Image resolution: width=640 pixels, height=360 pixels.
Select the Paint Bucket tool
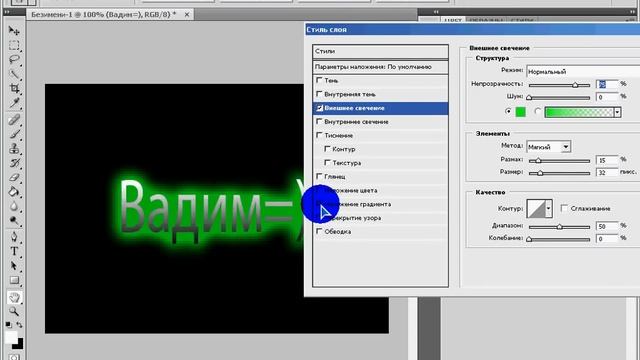click(x=14, y=192)
